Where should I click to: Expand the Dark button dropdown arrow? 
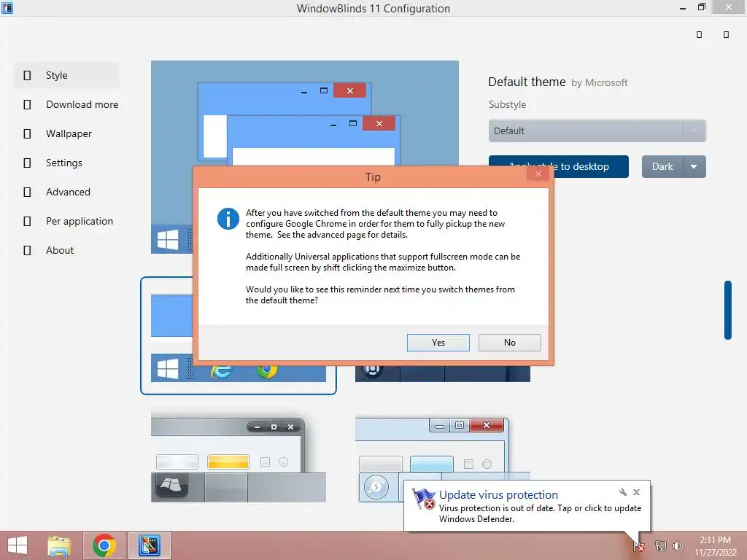694,167
